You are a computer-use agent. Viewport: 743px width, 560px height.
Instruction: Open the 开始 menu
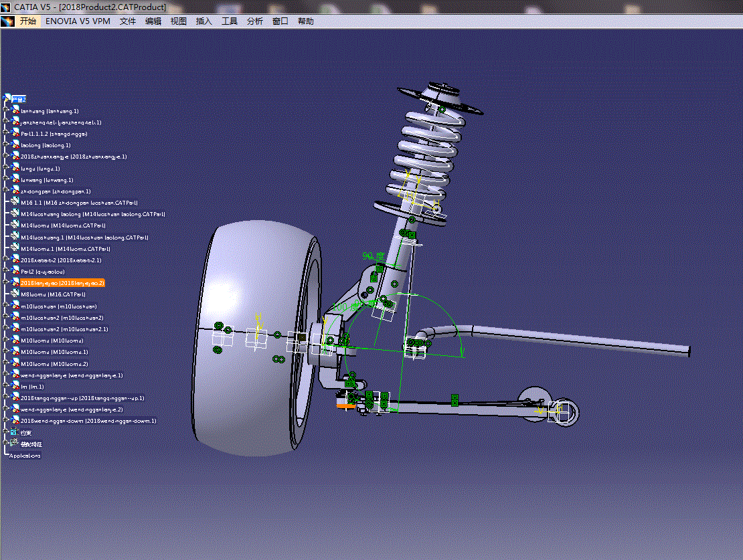coord(28,21)
